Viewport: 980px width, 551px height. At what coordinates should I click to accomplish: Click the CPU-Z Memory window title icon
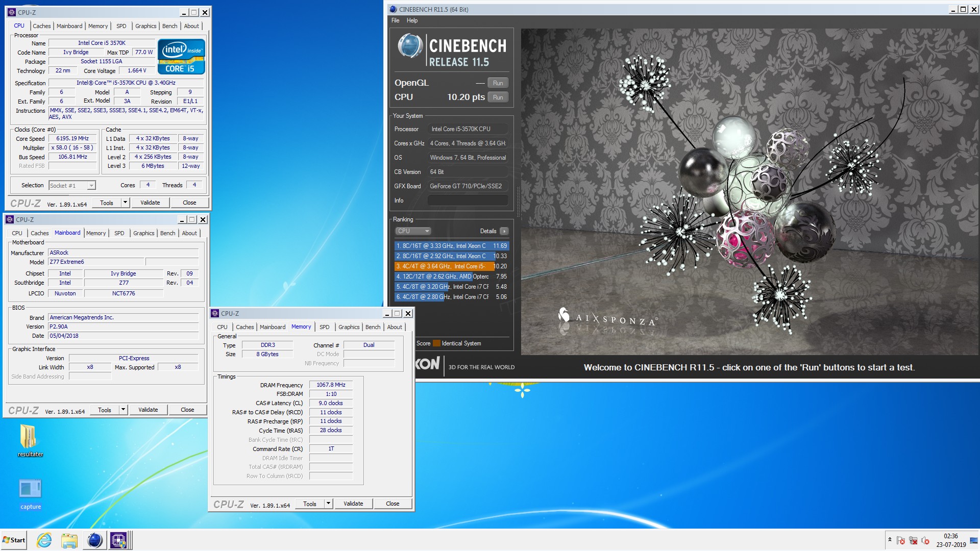pos(215,313)
